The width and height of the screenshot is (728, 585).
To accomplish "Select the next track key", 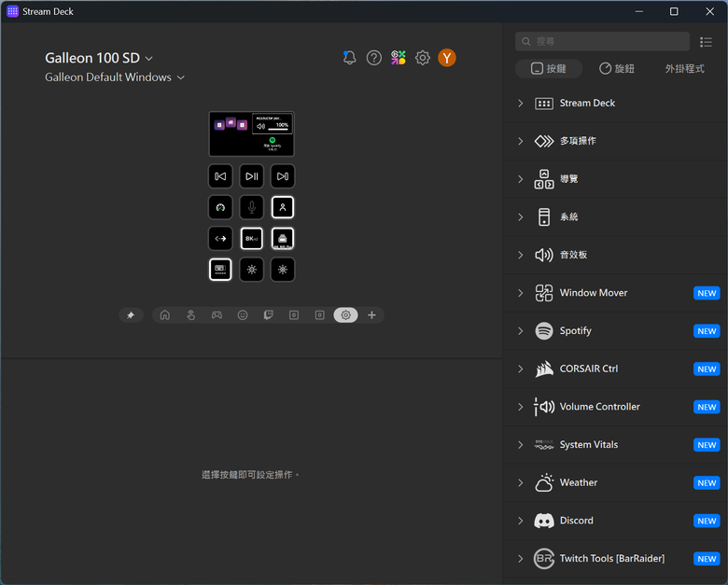I will pos(283,176).
